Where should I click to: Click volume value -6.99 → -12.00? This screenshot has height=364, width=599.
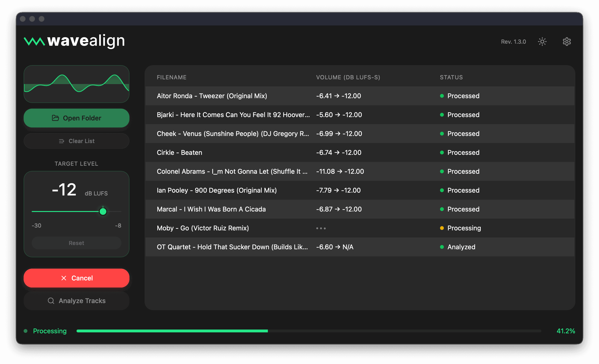pyautogui.click(x=339, y=134)
